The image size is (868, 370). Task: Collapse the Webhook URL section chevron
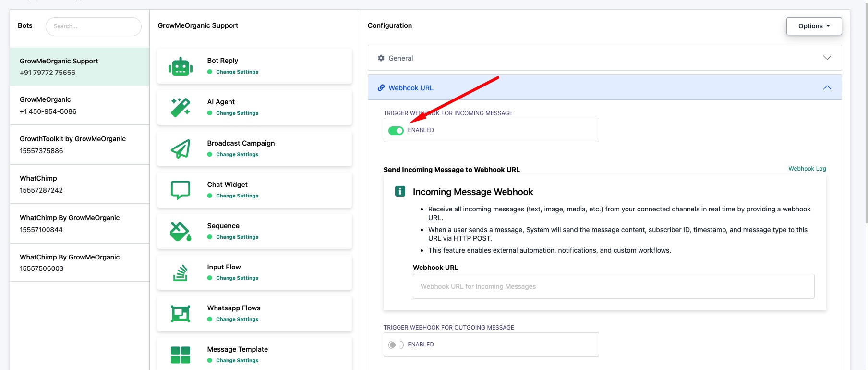(x=827, y=87)
